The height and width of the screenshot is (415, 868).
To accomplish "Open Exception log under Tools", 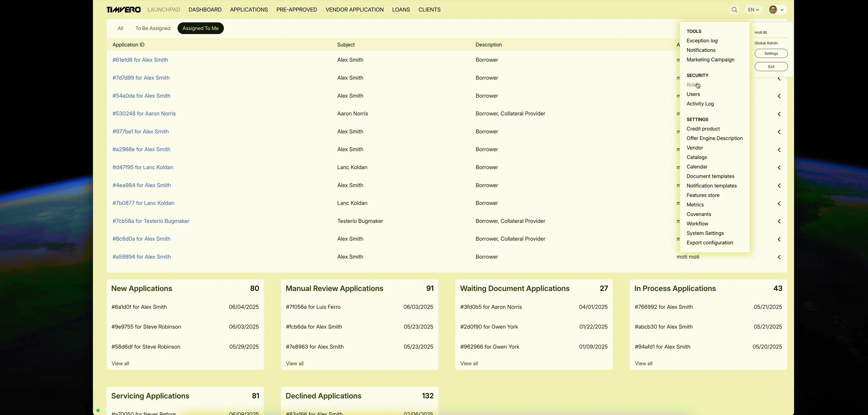I will coord(702,41).
